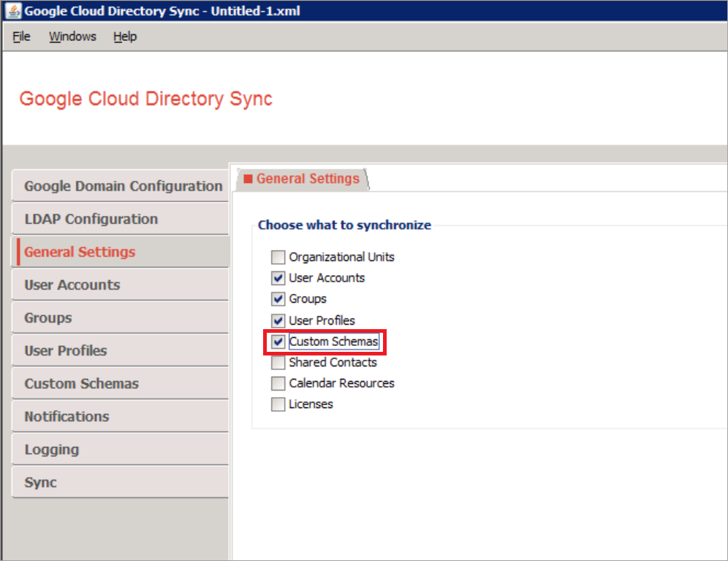Screen dimensions: 728x561
Task: Toggle the Custom Schemas checkbox
Action: coord(278,342)
